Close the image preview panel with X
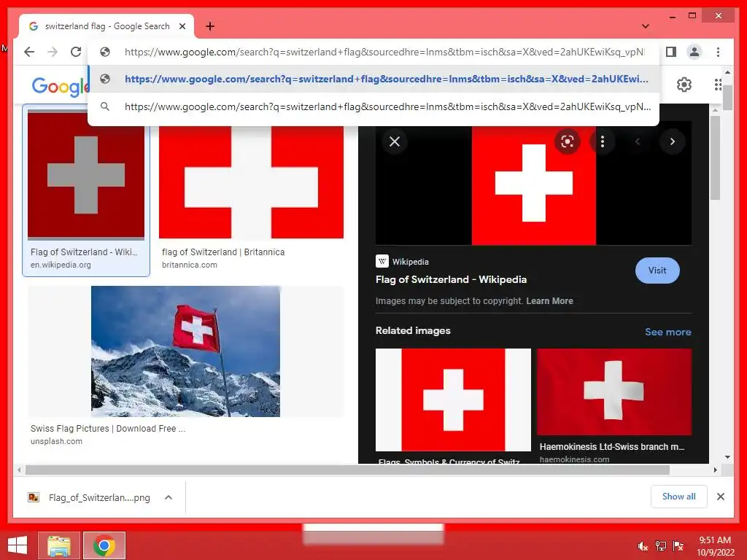The image size is (747, 560). (395, 141)
